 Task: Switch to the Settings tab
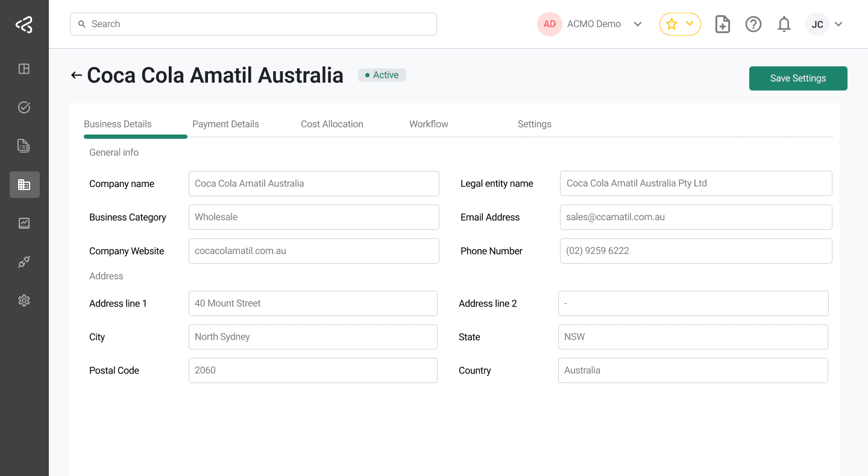coord(535,124)
